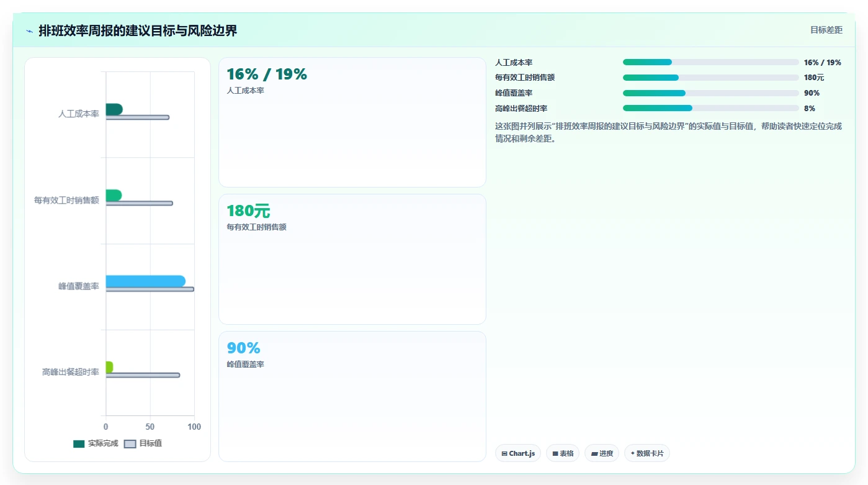
Task: Toggle the 实际完成 legend item
Action: tap(96, 443)
